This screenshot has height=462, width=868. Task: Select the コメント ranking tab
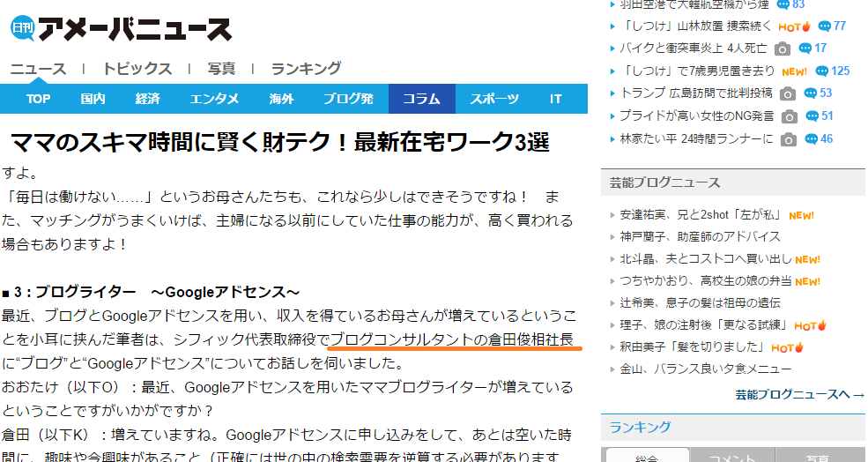(x=732, y=455)
